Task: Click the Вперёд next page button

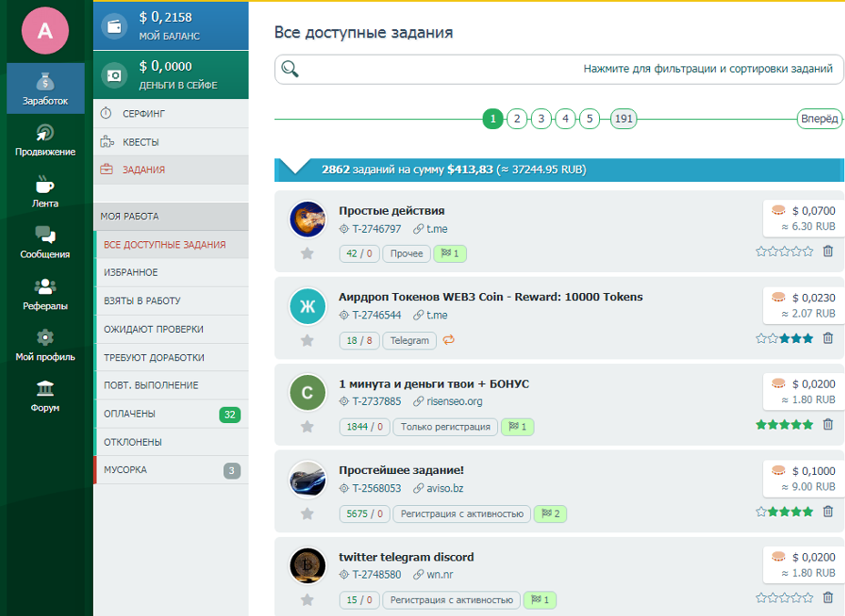Action: tap(820, 118)
